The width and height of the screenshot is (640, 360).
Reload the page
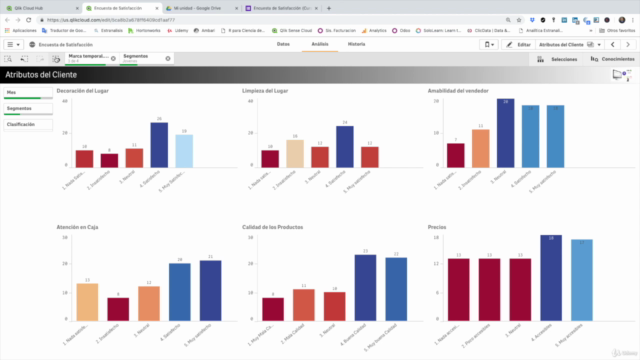point(29,20)
